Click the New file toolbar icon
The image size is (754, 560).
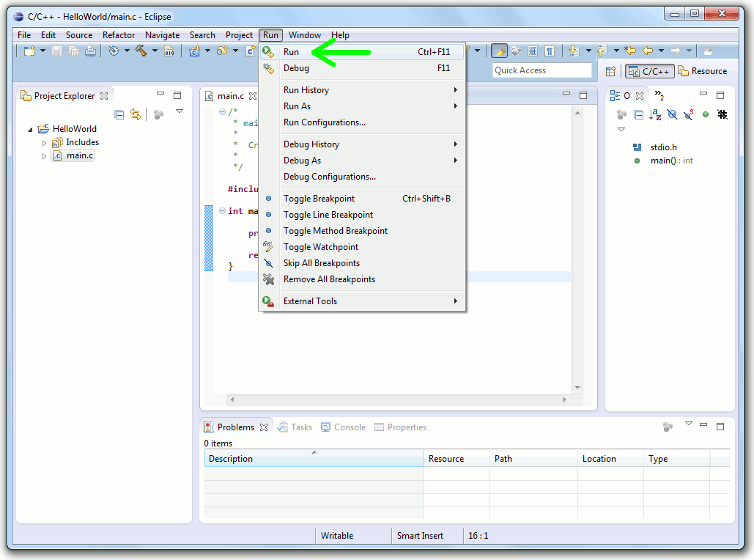(29, 51)
